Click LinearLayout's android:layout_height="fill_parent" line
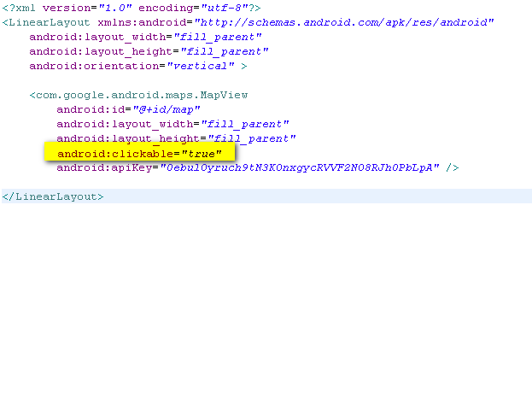This screenshot has width=532, height=416. click(x=149, y=51)
